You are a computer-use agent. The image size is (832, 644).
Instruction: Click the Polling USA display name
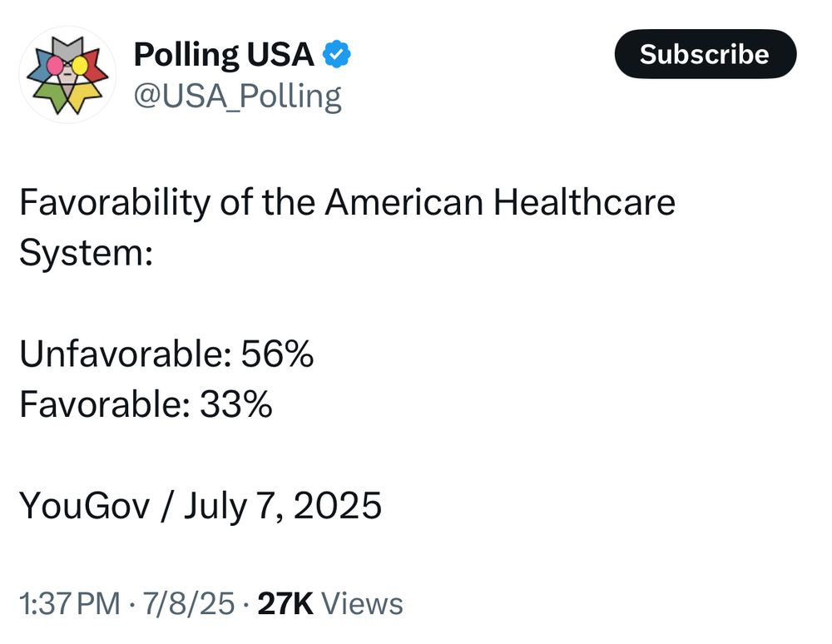click(x=223, y=55)
